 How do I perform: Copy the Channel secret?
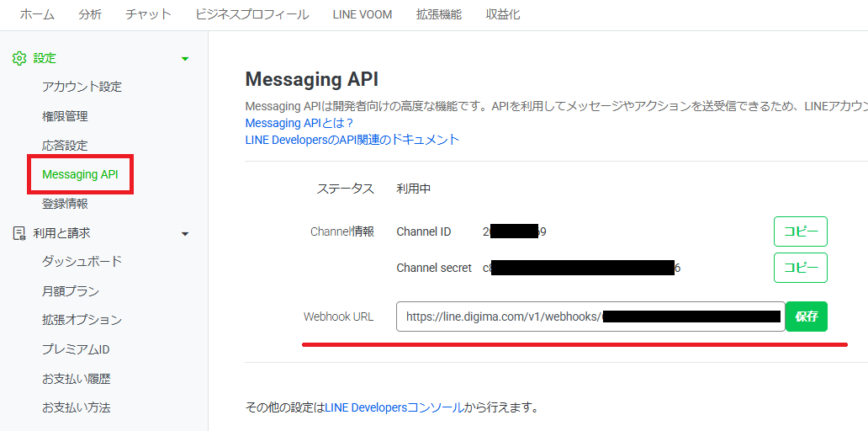click(x=801, y=269)
